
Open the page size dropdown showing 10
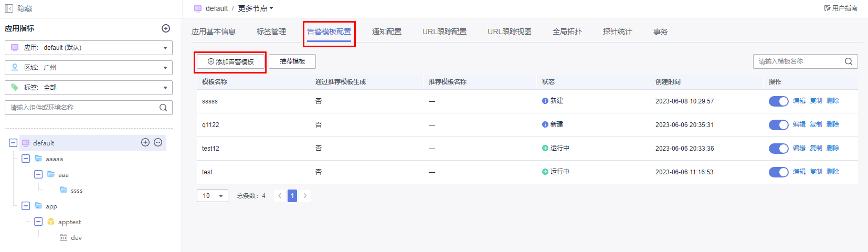[213, 196]
